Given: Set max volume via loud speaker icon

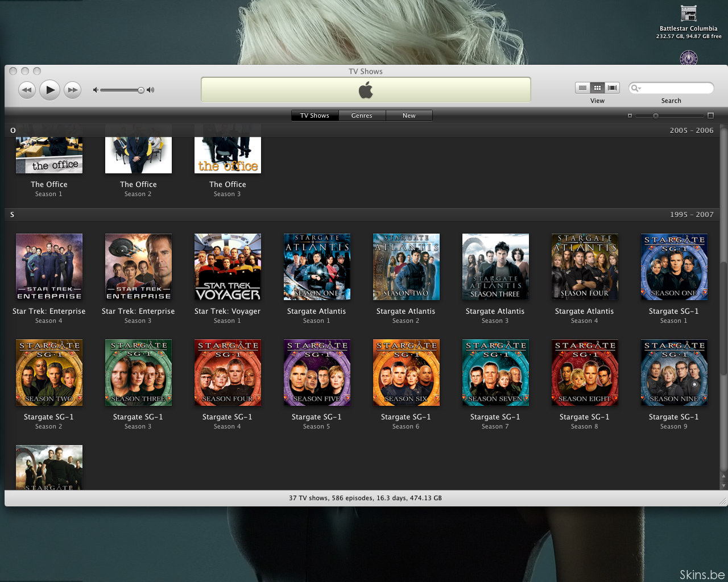Looking at the screenshot, I should 151,90.
